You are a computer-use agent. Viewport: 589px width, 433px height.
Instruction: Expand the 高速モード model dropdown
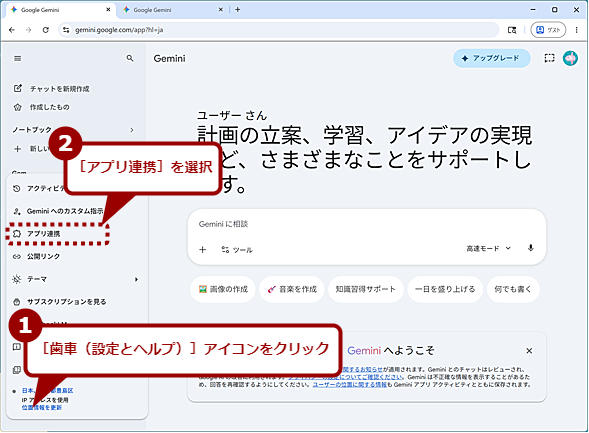(x=488, y=248)
